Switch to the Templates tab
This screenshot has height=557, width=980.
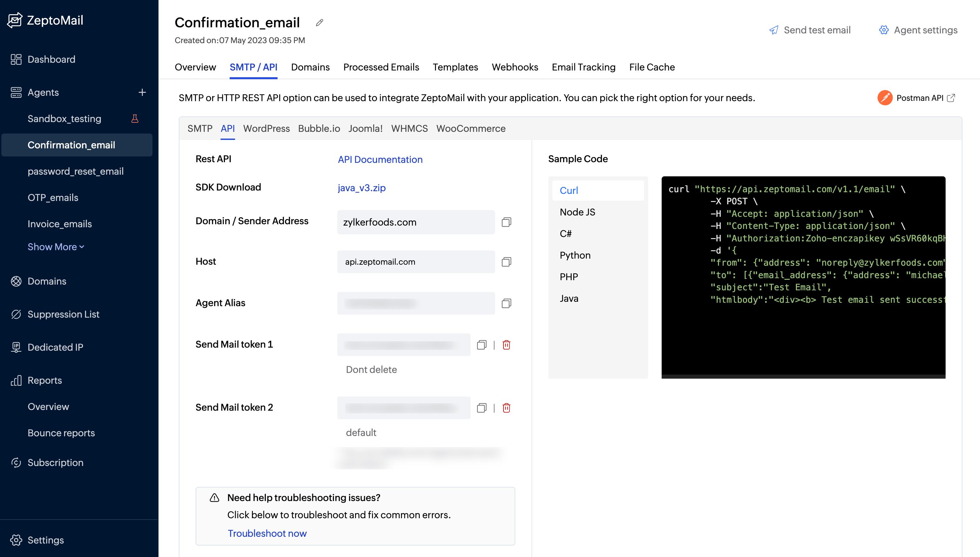[455, 67]
